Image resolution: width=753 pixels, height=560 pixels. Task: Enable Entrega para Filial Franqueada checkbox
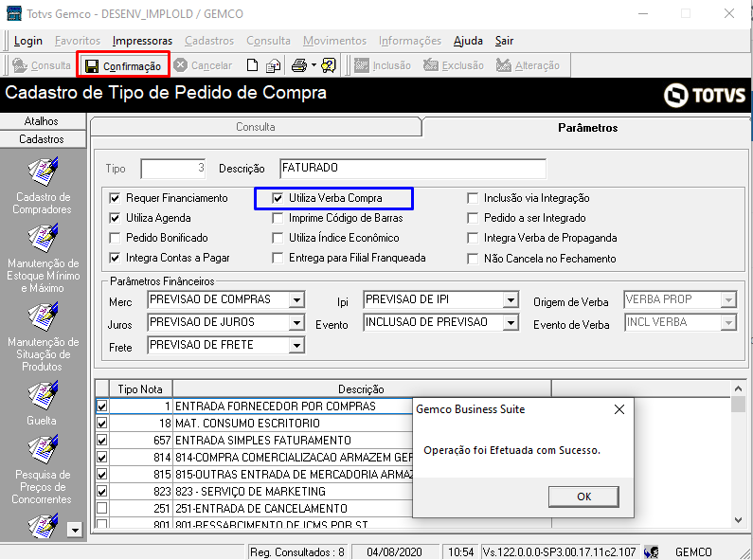(278, 258)
